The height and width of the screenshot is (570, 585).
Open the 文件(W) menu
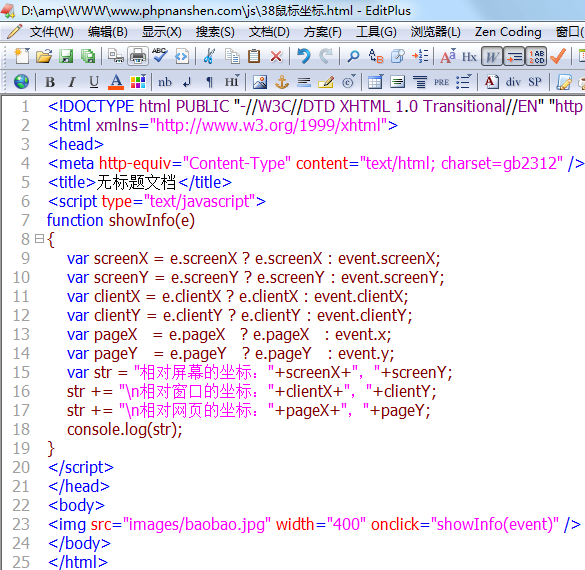point(51,32)
